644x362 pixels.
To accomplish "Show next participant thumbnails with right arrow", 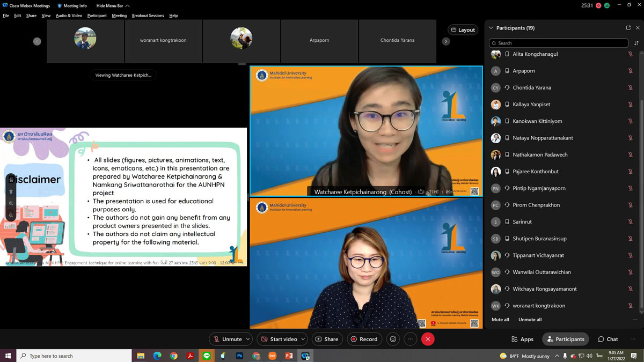I will coord(446,41).
